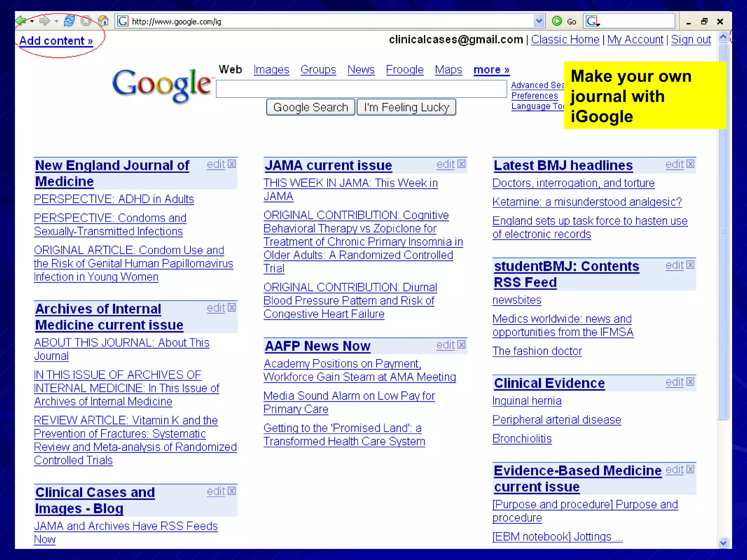Open Media Sound Alarm on Low Pay link

pyautogui.click(x=349, y=402)
